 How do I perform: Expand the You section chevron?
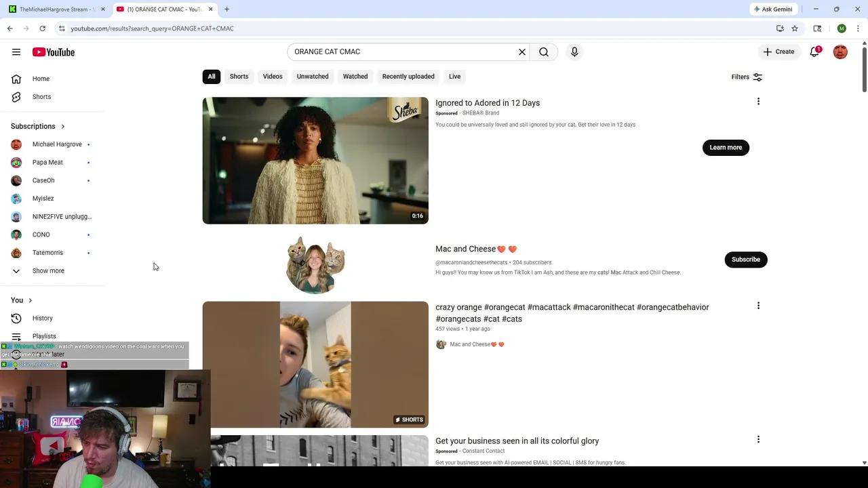(30, 300)
